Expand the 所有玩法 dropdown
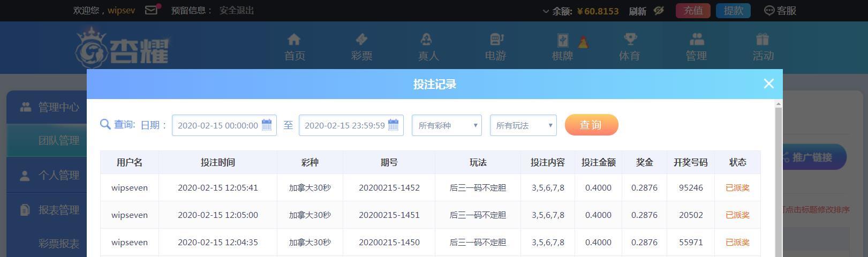The height and width of the screenshot is (257, 868). 523,125
